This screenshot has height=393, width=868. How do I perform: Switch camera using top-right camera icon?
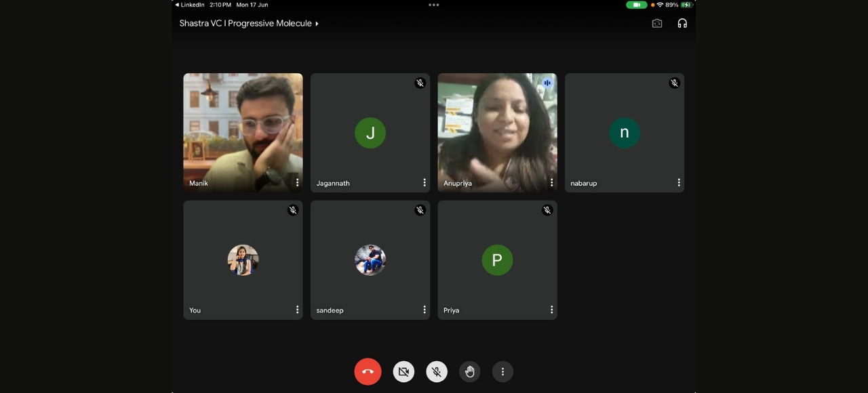coord(656,23)
